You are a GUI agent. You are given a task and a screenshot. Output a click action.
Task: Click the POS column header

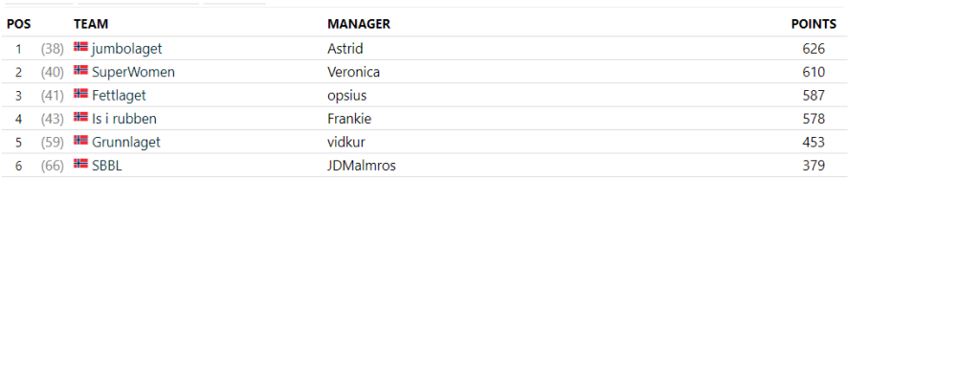click(x=19, y=24)
